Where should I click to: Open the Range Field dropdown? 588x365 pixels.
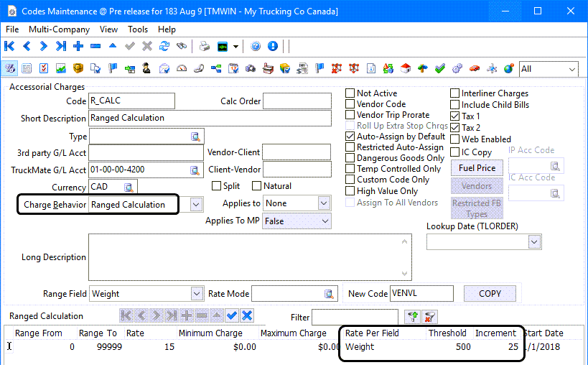pos(197,293)
